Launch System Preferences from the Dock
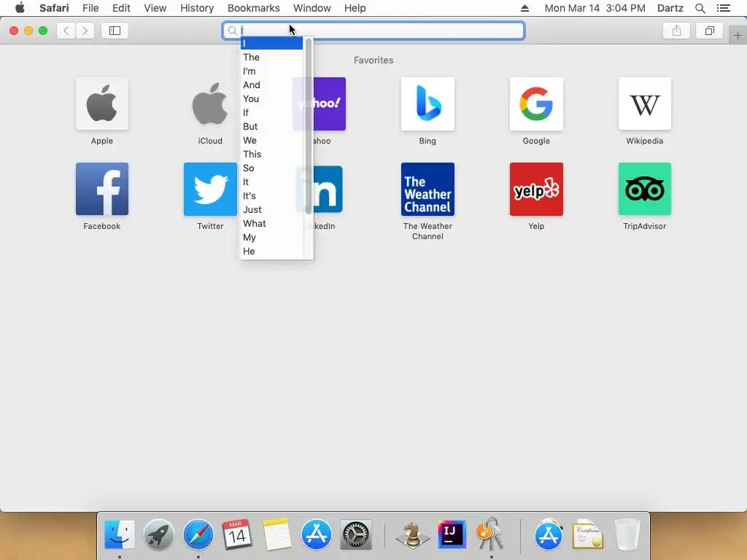 356,534
